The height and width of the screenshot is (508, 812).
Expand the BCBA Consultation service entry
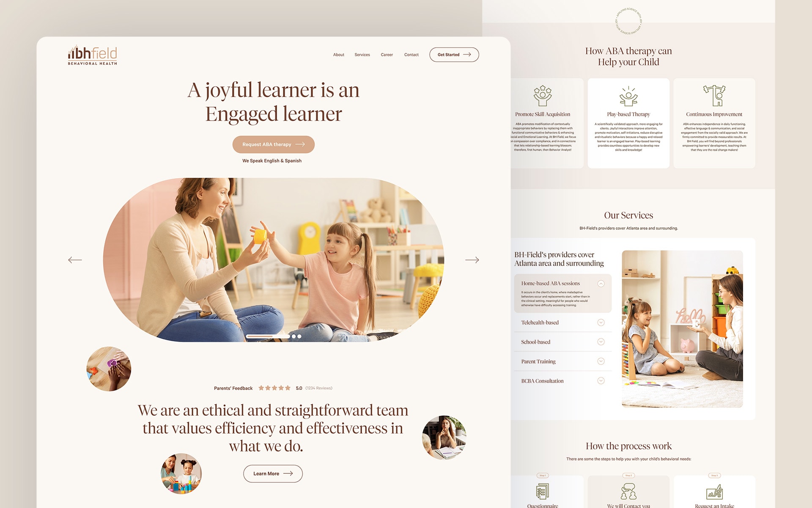click(x=601, y=381)
